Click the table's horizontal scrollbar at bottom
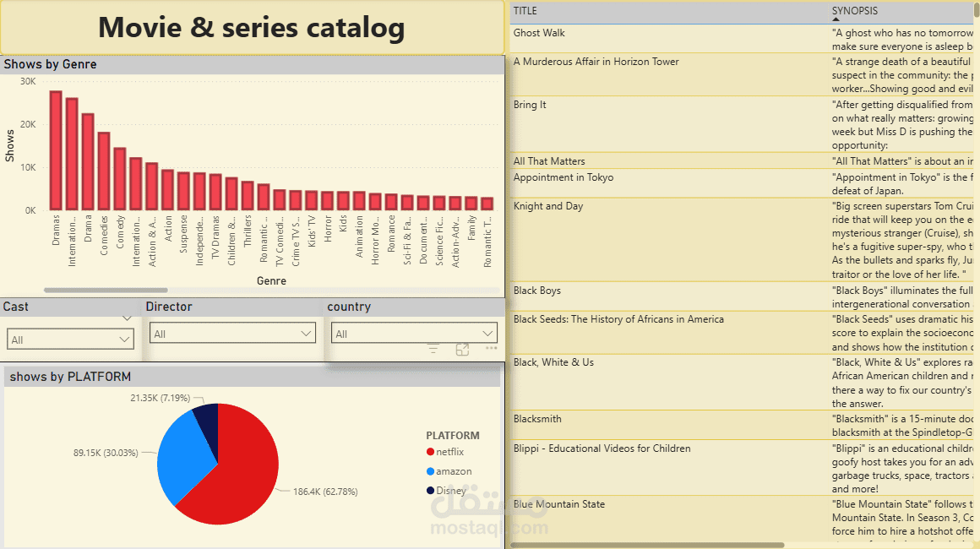The image size is (980, 549). (x=647, y=546)
